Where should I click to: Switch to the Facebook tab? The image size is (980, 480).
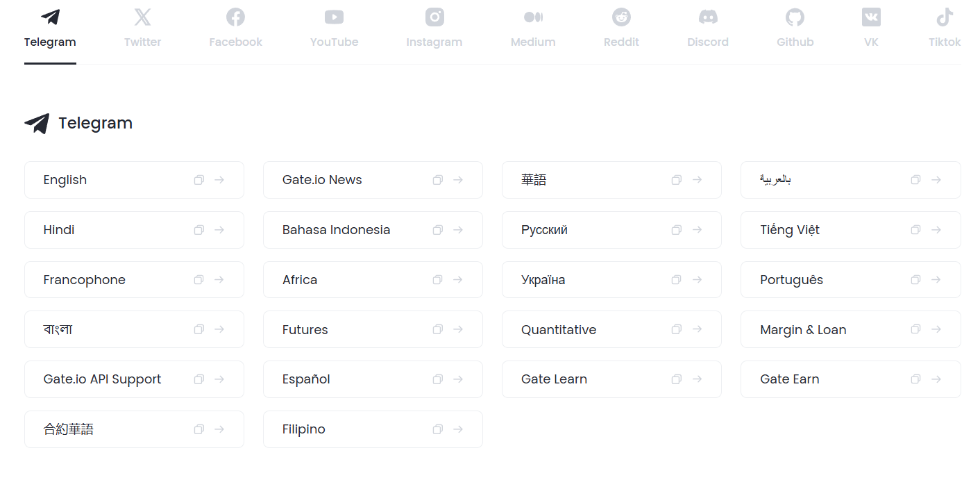[x=235, y=28]
